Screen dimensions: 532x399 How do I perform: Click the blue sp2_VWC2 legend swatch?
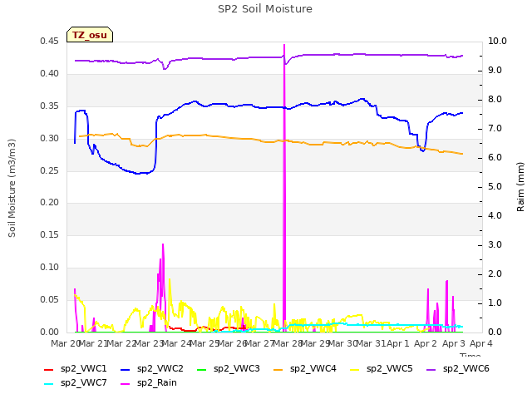point(126,369)
